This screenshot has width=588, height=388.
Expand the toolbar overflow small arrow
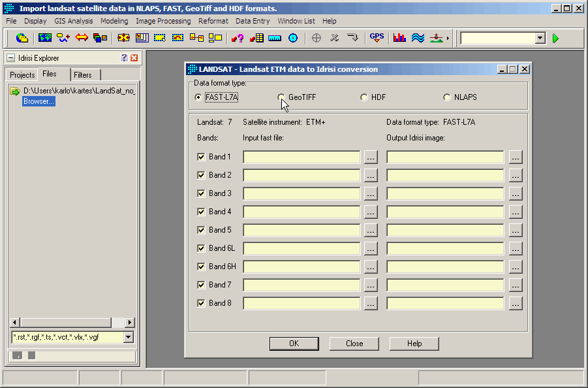point(448,39)
